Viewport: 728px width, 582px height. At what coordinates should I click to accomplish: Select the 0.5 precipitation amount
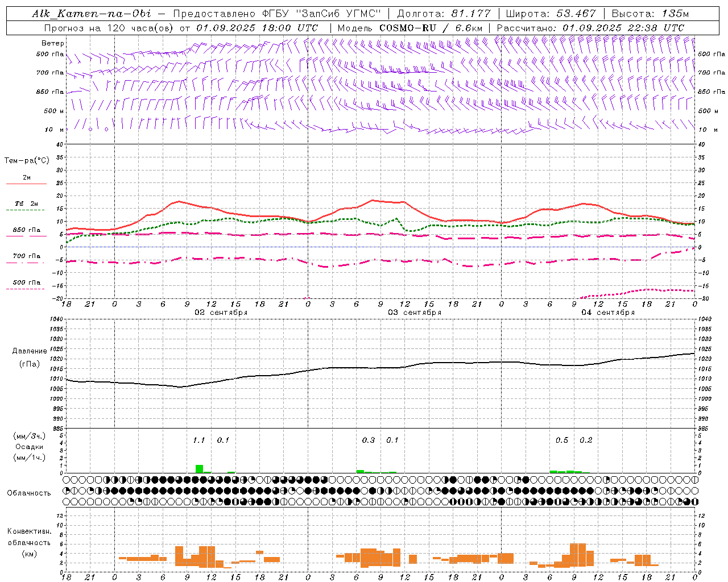(x=562, y=440)
